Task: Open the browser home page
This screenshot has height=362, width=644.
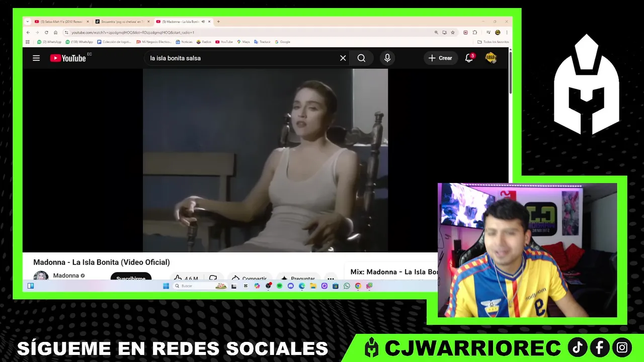Action: (55, 32)
